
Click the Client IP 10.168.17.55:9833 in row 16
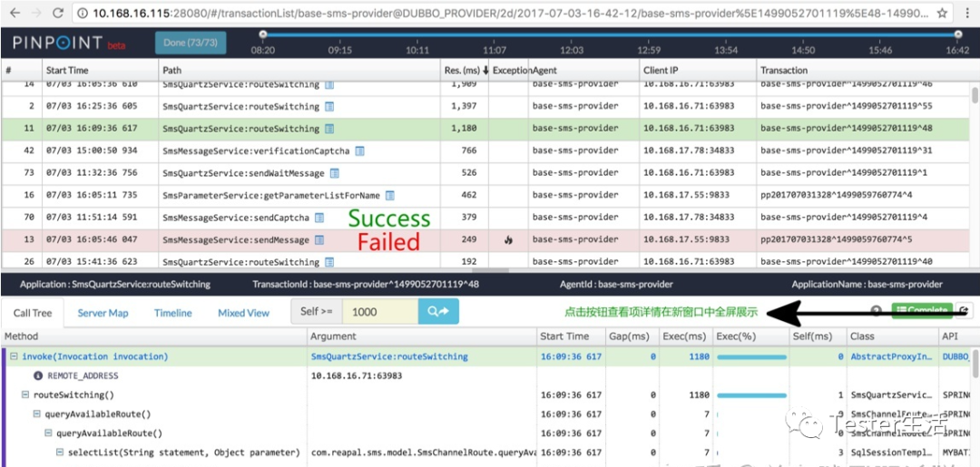686,196
